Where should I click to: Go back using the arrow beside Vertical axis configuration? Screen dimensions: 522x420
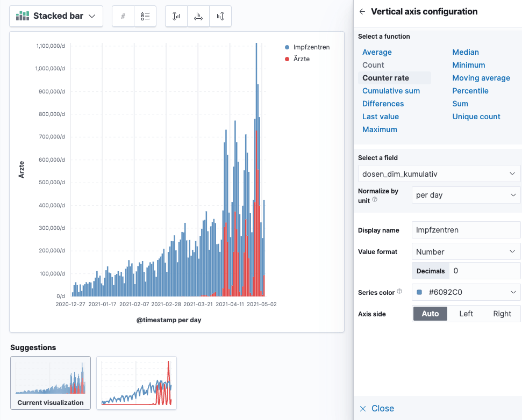click(x=362, y=11)
